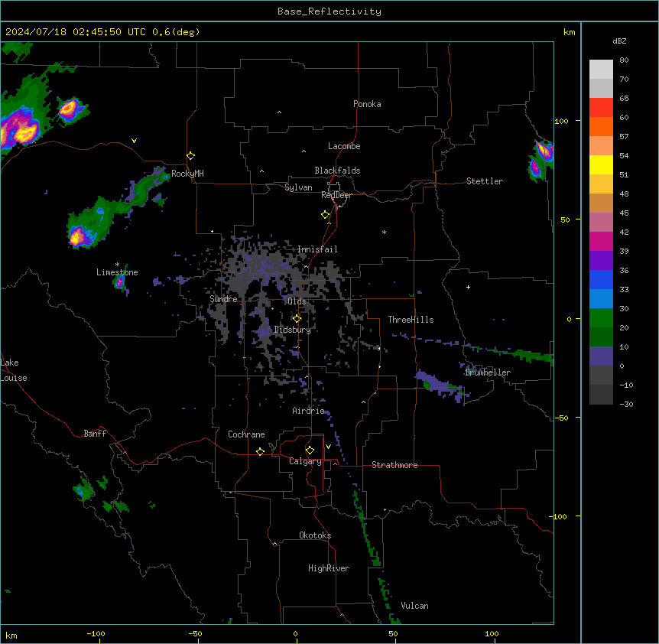This screenshot has width=659, height=644.
Task: Click the magenta 42 dBZ legend color
Action: click(x=601, y=241)
